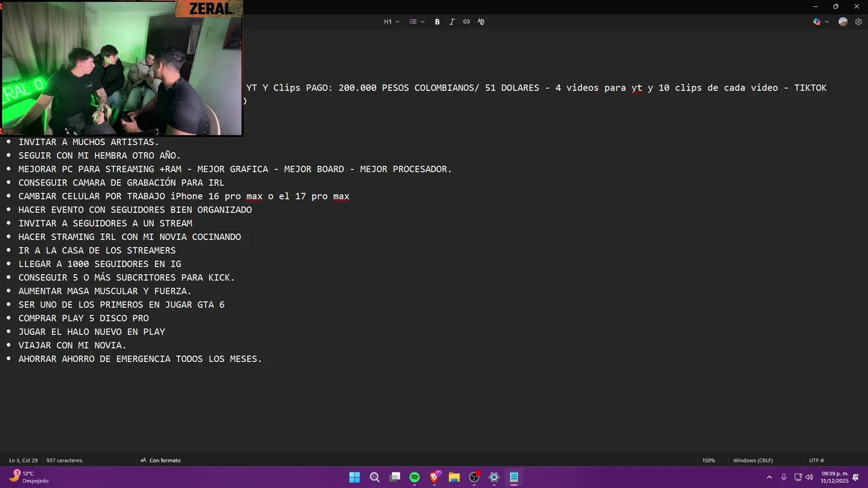
Task: Click 'SER UNO DE LOS PRIMEROS EN JUGAR GTA 6'
Action: [x=121, y=304]
